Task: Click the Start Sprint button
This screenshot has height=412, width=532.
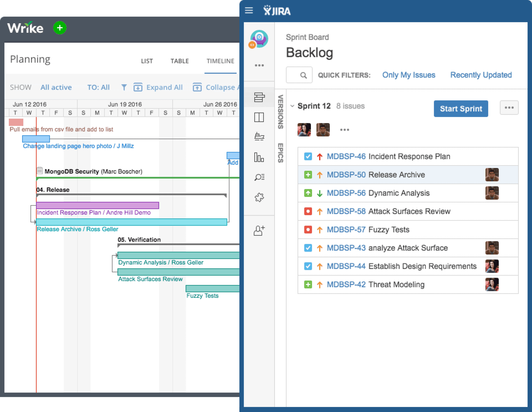Action: pyautogui.click(x=461, y=109)
